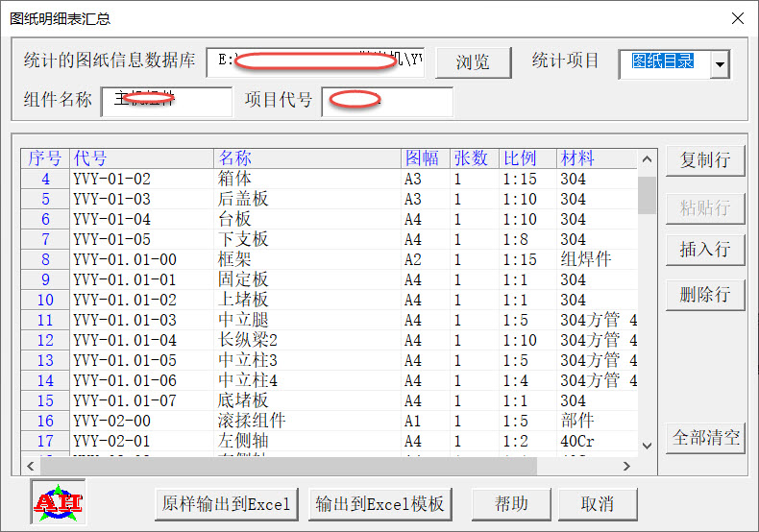Click the 名称 column header
The height and width of the screenshot is (532, 759).
pos(307,158)
